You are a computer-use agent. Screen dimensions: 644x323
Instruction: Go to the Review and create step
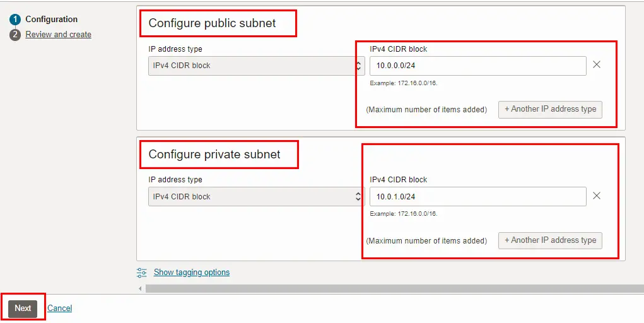(58, 35)
